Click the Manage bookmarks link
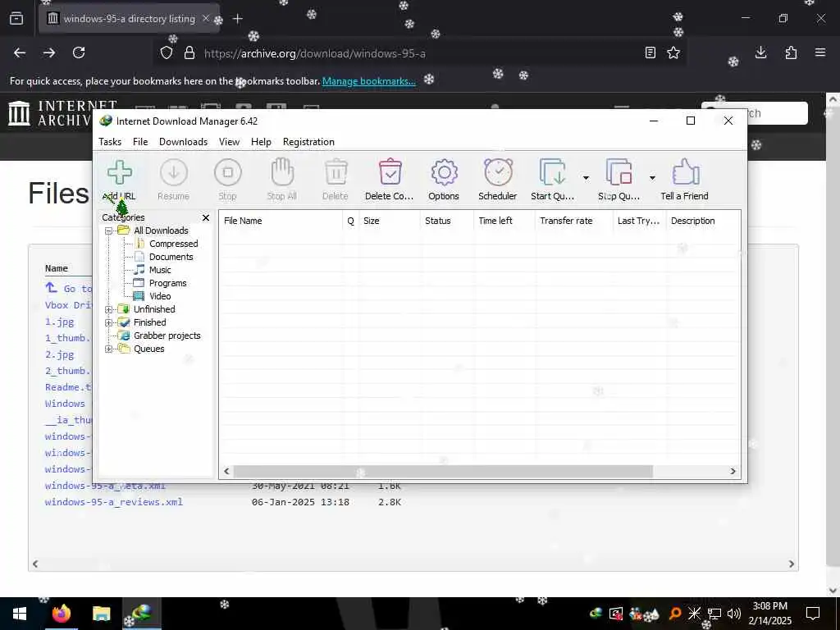This screenshot has width=840, height=630. (x=368, y=81)
